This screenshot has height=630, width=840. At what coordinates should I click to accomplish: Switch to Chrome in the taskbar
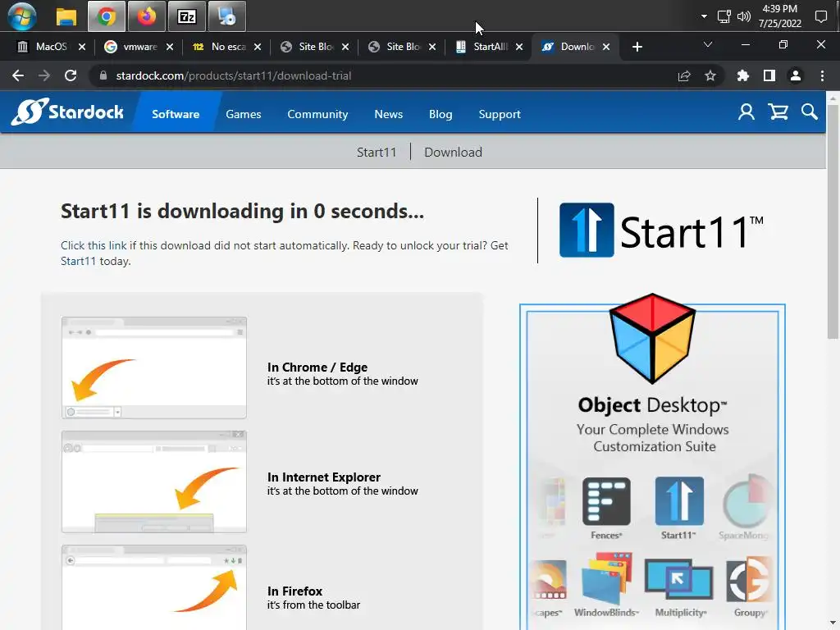coord(107,16)
